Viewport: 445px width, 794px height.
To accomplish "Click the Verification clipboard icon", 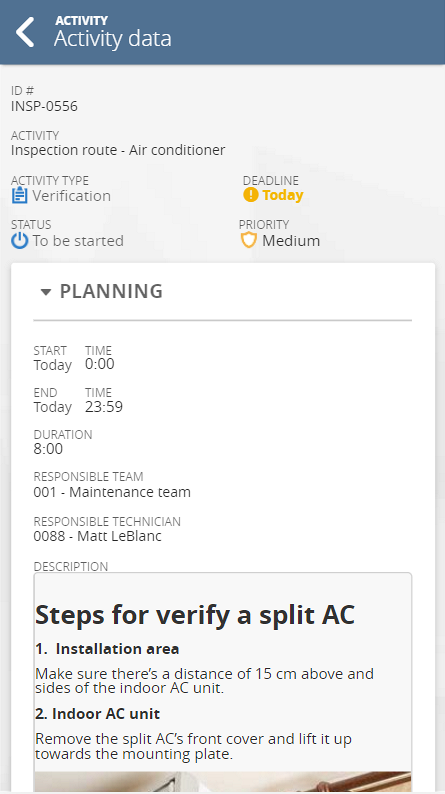I will pyautogui.click(x=19, y=195).
